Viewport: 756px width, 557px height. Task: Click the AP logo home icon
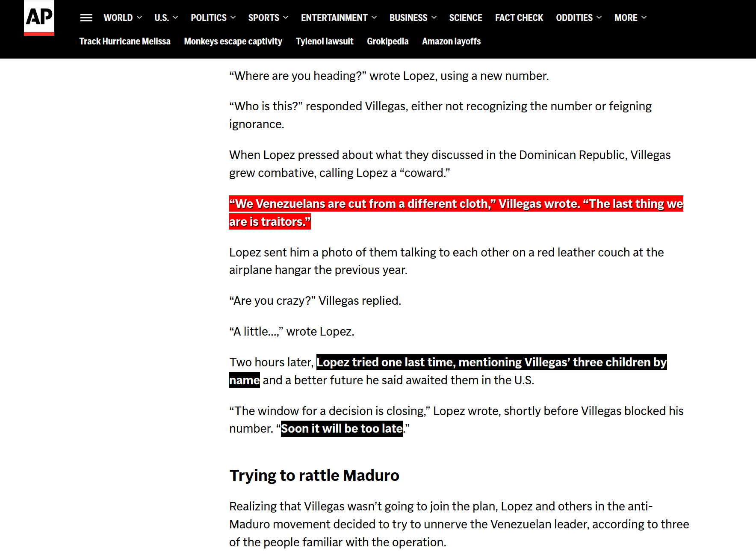coord(39,18)
